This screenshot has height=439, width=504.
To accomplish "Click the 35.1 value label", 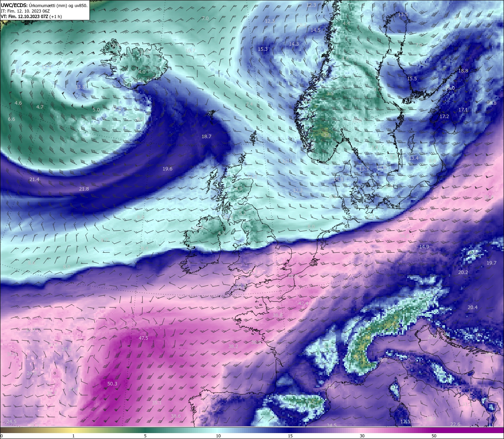I will tap(157, 403).
